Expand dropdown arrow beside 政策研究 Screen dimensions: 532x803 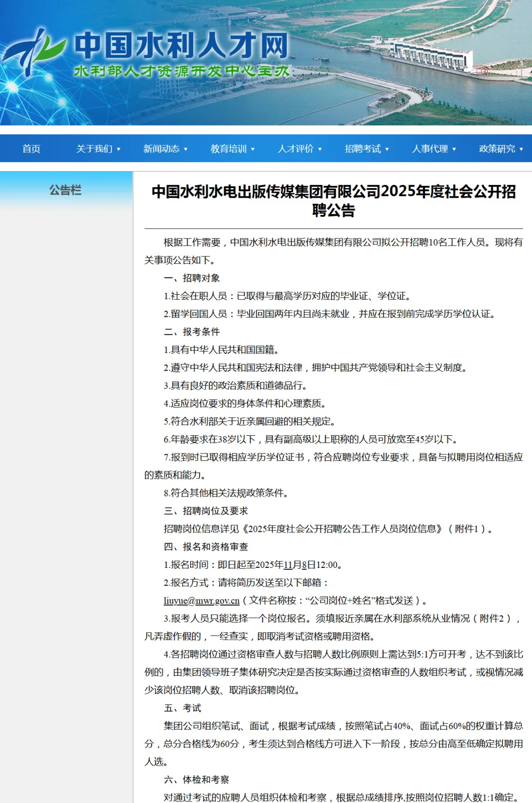coord(521,149)
